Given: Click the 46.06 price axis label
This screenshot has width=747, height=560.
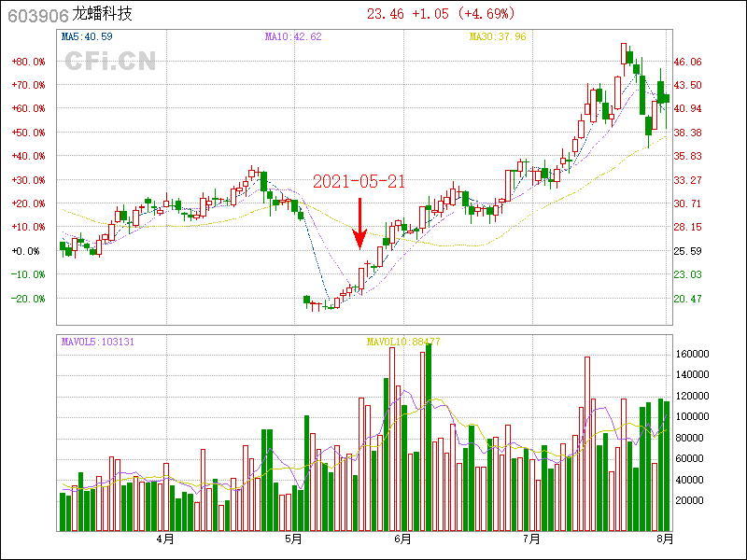Looking at the screenshot, I should tap(687, 62).
